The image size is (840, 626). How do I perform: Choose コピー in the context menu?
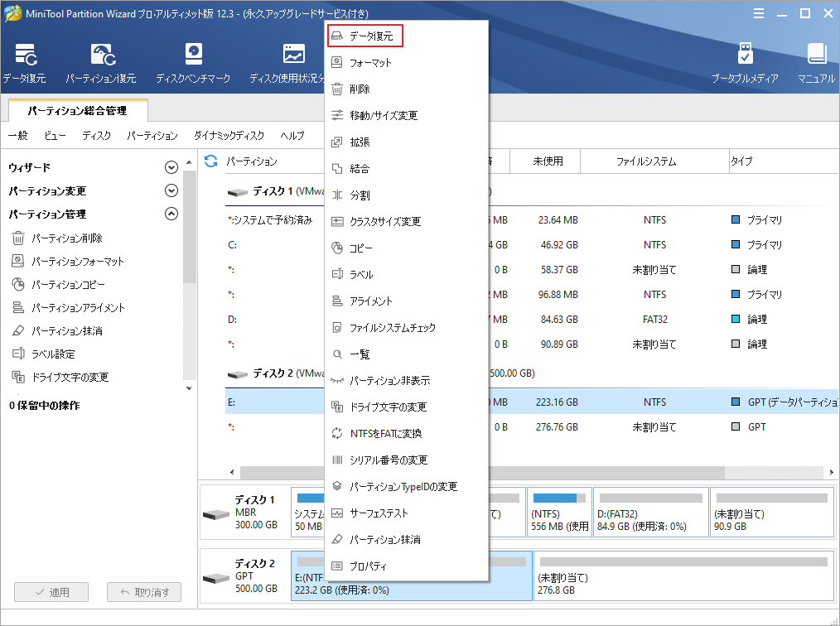tap(407, 248)
